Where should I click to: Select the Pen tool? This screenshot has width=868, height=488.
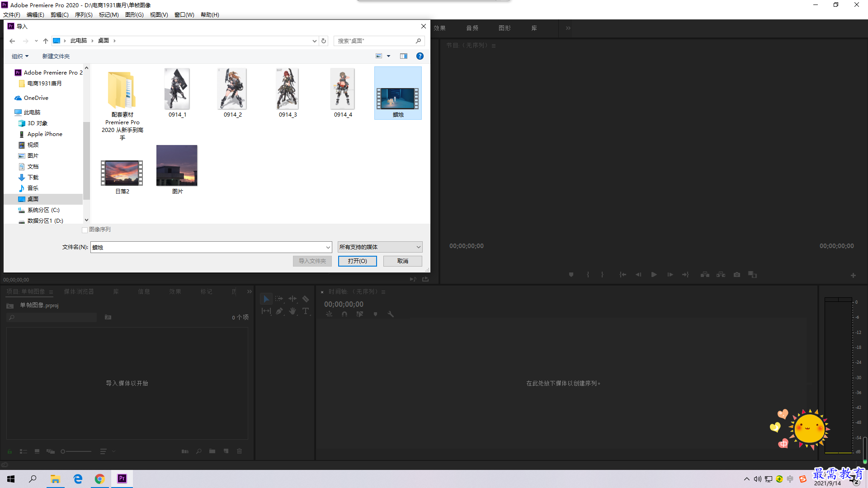[x=279, y=311]
